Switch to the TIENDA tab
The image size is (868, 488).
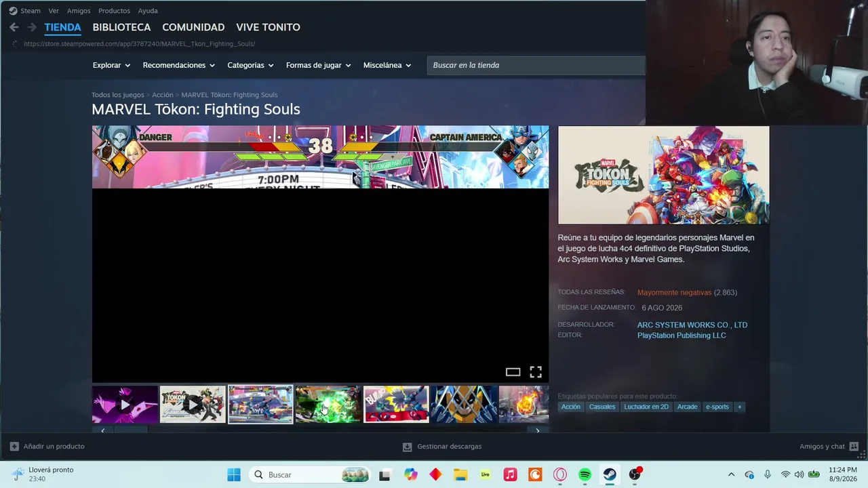(x=62, y=27)
